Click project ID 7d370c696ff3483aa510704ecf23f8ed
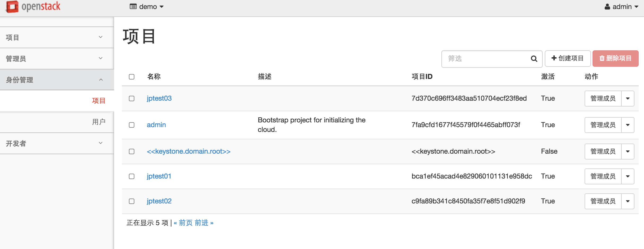Screen dimensions: 644x249 click(x=469, y=98)
